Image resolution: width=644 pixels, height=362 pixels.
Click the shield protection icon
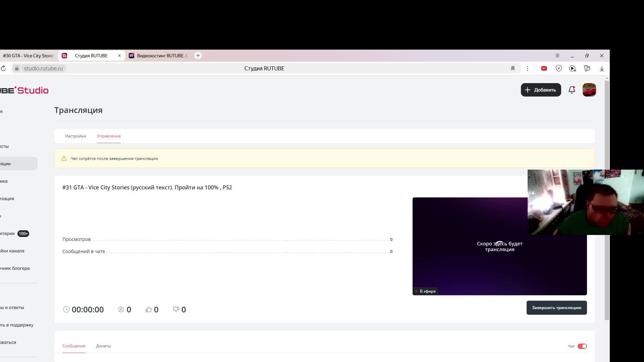pyautogui.click(x=558, y=68)
